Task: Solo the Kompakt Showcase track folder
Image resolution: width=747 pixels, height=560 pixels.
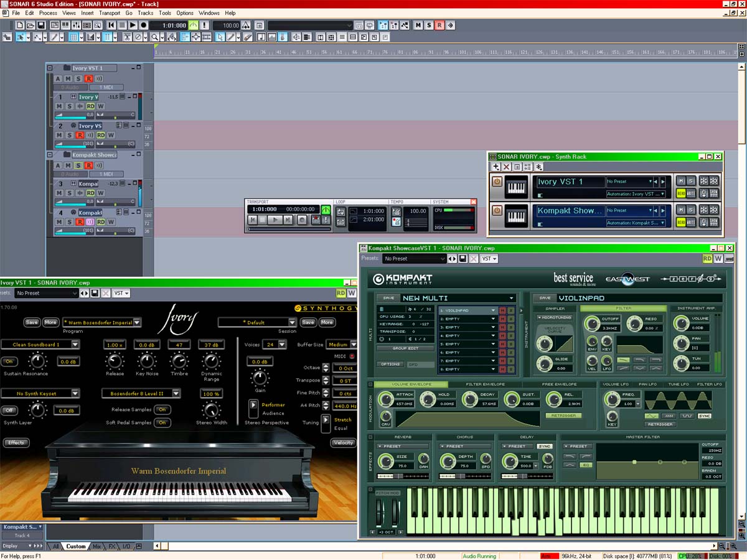Action: (x=78, y=166)
